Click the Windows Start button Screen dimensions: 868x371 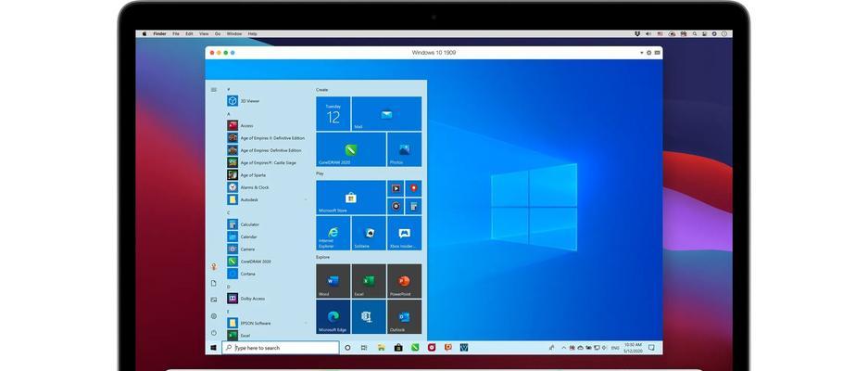(x=213, y=348)
